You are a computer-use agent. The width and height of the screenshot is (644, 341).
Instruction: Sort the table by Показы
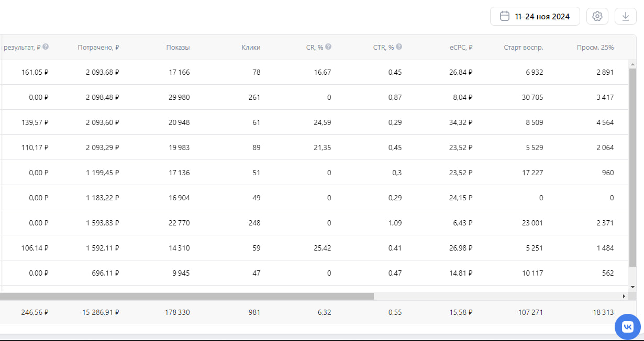pyautogui.click(x=178, y=48)
